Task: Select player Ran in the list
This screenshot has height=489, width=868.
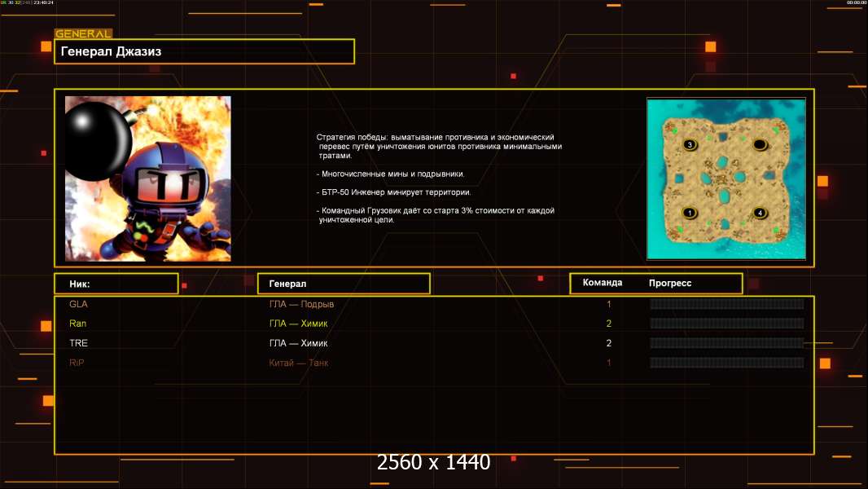Action: coord(78,324)
